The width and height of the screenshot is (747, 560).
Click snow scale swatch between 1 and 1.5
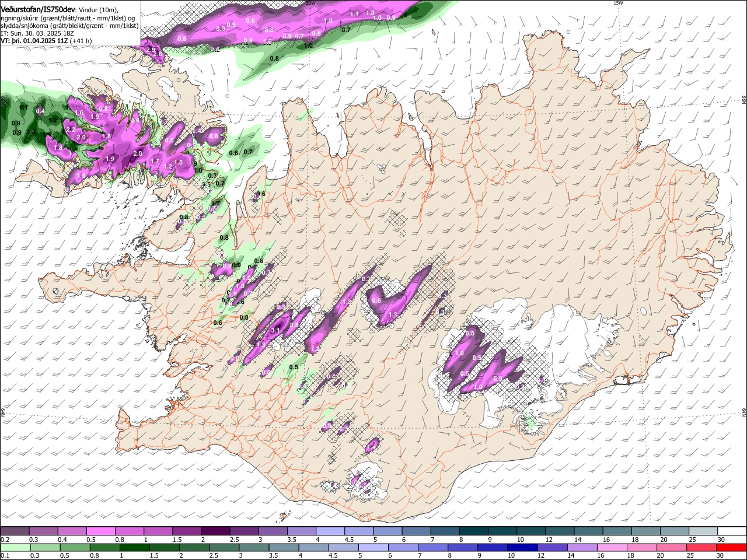tap(158, 531)
